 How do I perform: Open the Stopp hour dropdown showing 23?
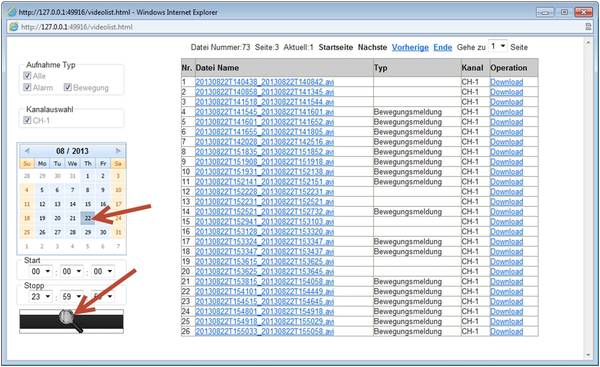[41, 297]
